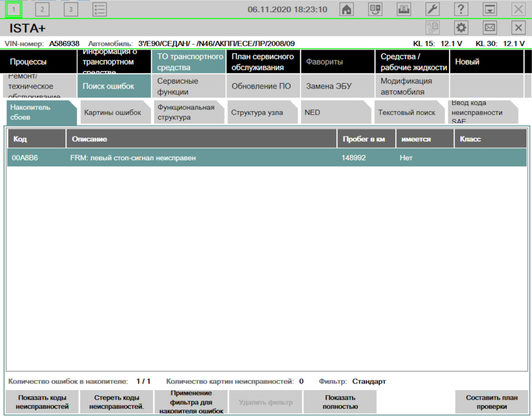Image resolution: width=532 pixels, height=417 pixels.
Task: Switch to Картины ошибок tab
Action: click(115, 112)
